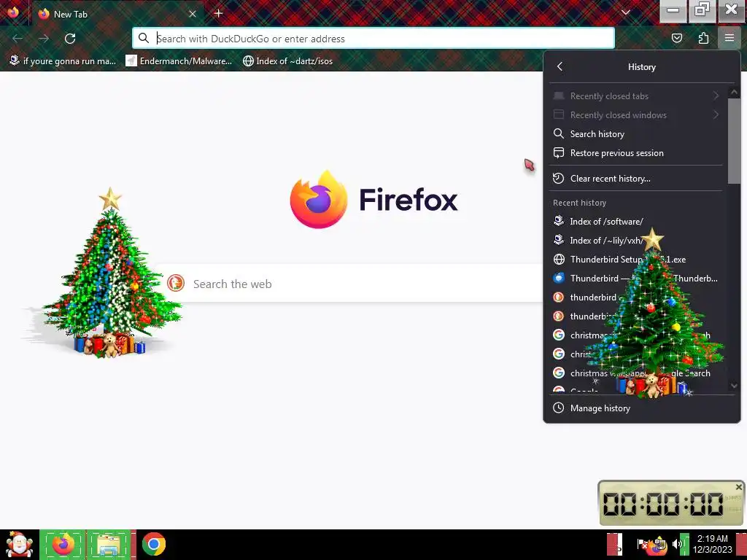Screen dimensions: 747x560
Task: Click the DuckDuckGo icon in search box
Action: coord(176,284)
